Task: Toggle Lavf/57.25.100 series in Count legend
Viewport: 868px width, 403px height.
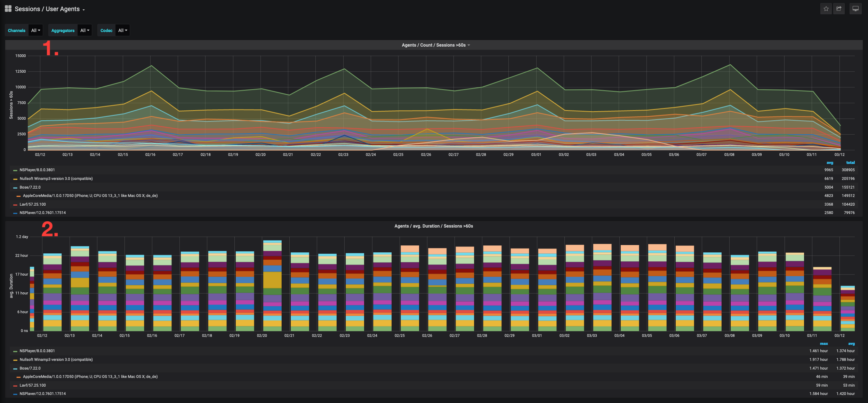Action: coord(33,204)
